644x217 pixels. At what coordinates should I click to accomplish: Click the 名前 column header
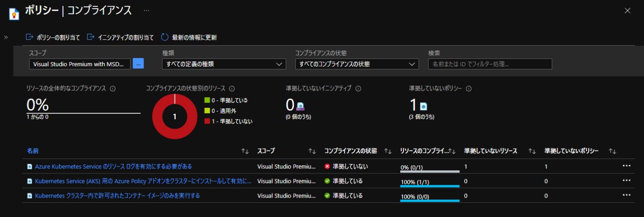32,151
